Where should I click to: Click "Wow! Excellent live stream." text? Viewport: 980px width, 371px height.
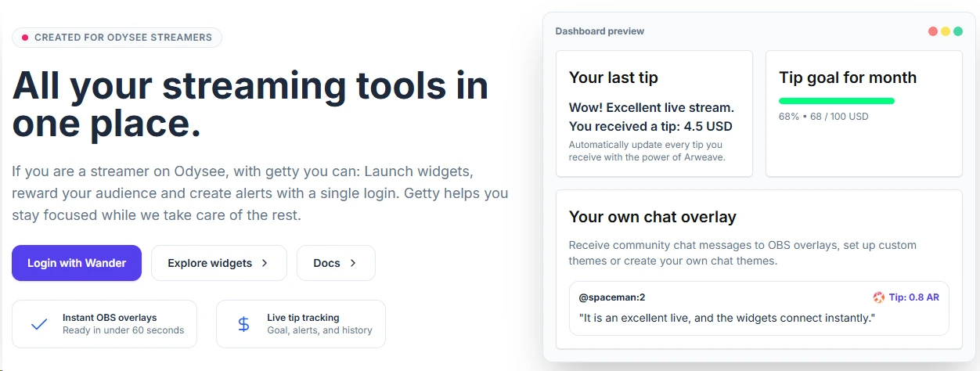[x=651, y=107]
